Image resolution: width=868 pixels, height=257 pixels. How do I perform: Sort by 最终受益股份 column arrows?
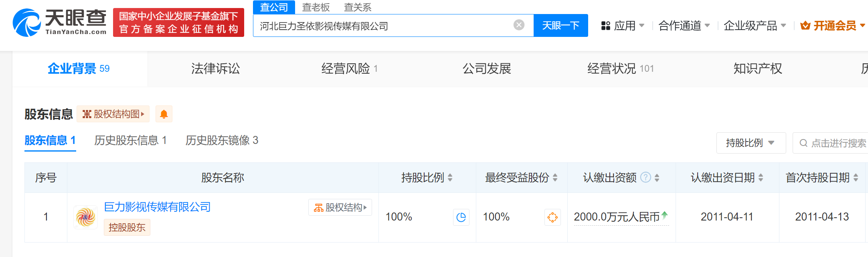click(555, 178)
